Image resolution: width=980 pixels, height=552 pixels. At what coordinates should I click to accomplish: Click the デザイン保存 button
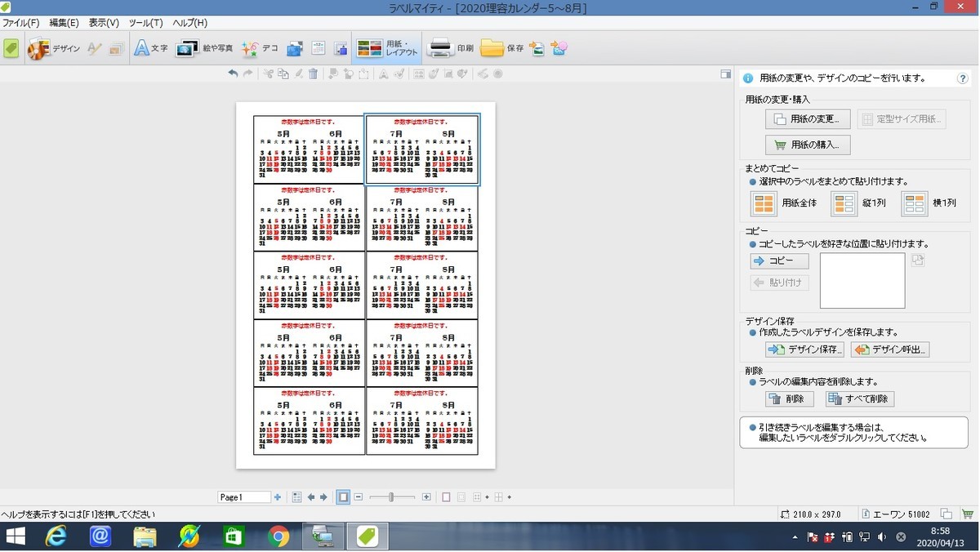804,349
